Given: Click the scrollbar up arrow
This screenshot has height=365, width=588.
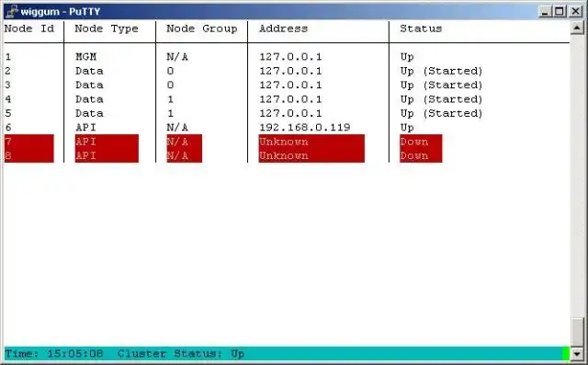Looking at the screenshot, I should pyautogui.click(x=577, y=28).
